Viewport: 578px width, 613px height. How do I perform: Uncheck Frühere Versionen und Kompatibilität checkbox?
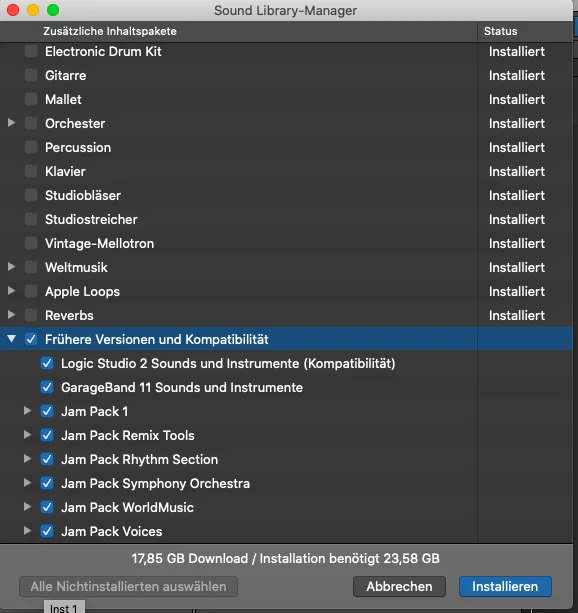[31, 339]
